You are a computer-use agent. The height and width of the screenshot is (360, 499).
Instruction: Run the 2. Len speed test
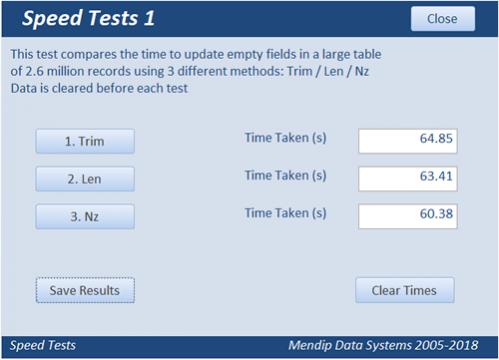tap(85, 179)
